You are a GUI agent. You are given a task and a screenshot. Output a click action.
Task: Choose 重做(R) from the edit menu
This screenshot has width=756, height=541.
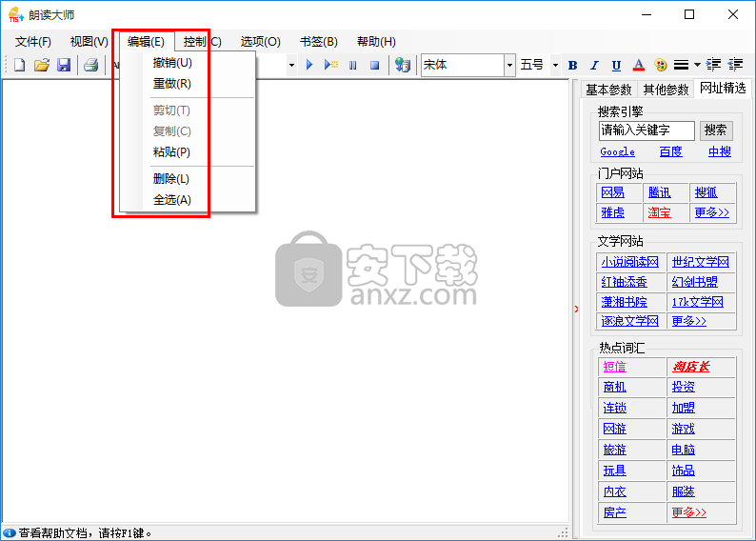[x=188, y=84]
